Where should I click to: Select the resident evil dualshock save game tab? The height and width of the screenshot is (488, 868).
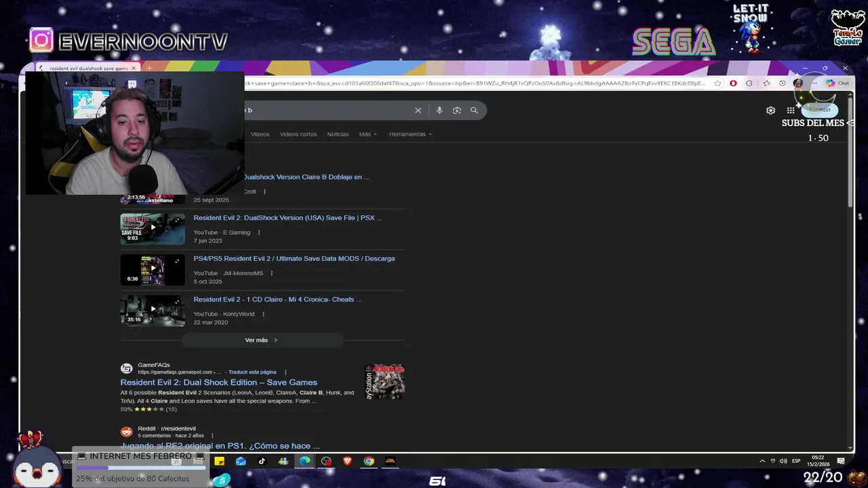coord(87,68)
